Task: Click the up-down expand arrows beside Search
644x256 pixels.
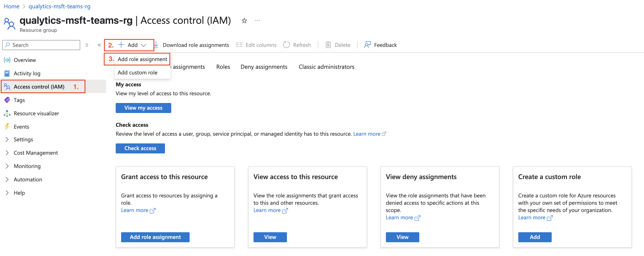Action: tap(87, 45)
